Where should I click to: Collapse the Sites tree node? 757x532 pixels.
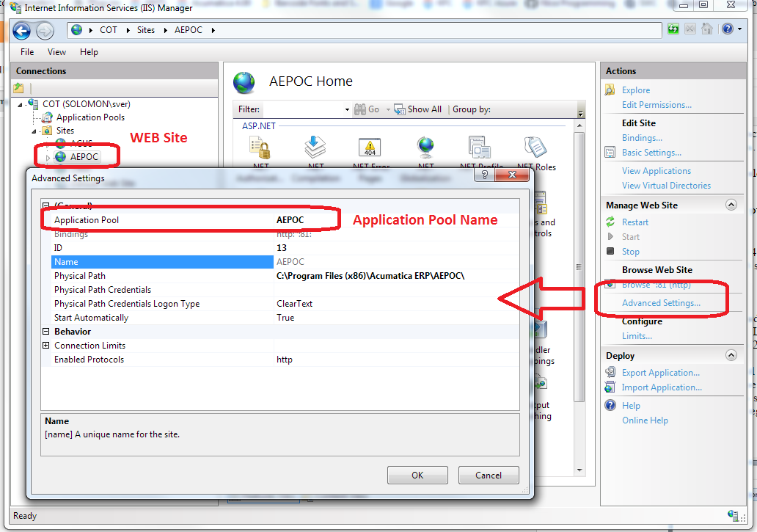[x=34, y=131]
